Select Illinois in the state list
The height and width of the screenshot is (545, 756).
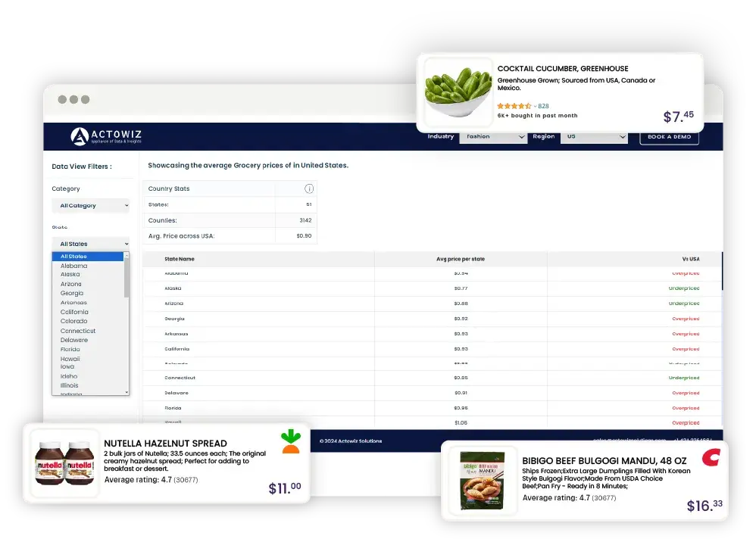point(70,385)
